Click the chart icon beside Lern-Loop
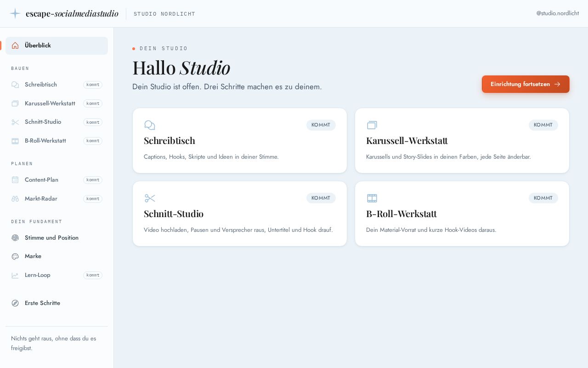The height and width of the screenshot is (368, 588). (15, 275)
